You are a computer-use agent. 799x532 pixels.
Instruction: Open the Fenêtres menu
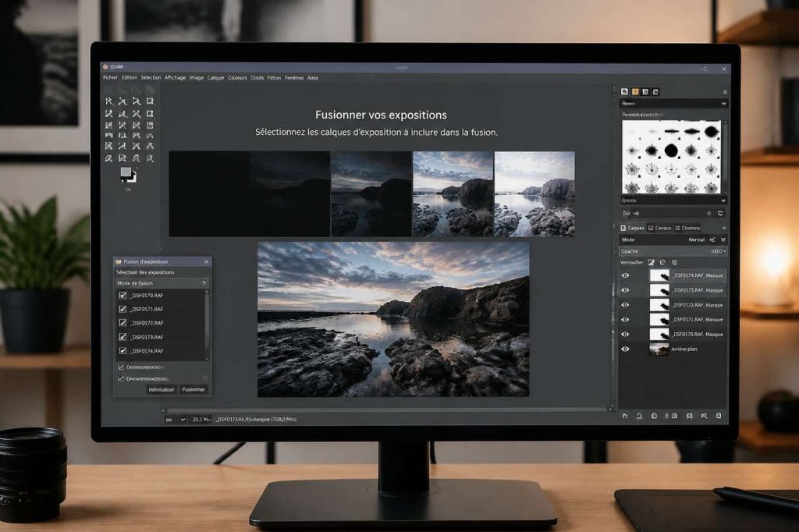coord(294,78)
